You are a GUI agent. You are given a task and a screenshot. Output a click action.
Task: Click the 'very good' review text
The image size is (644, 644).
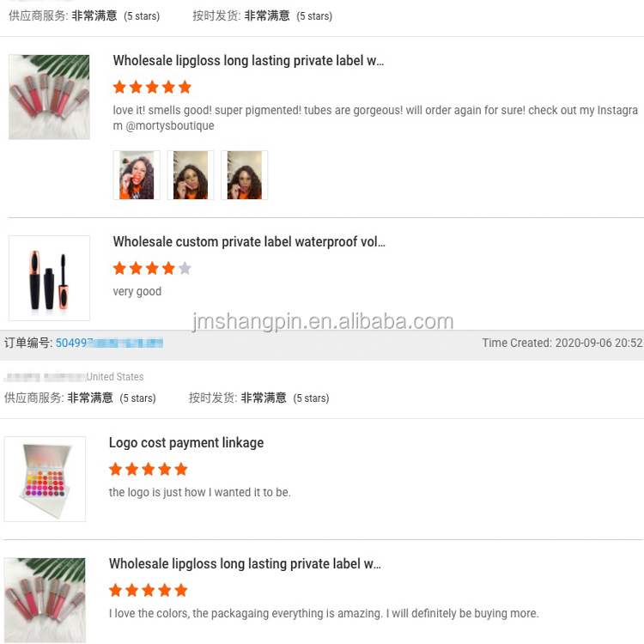click(137, 292)
